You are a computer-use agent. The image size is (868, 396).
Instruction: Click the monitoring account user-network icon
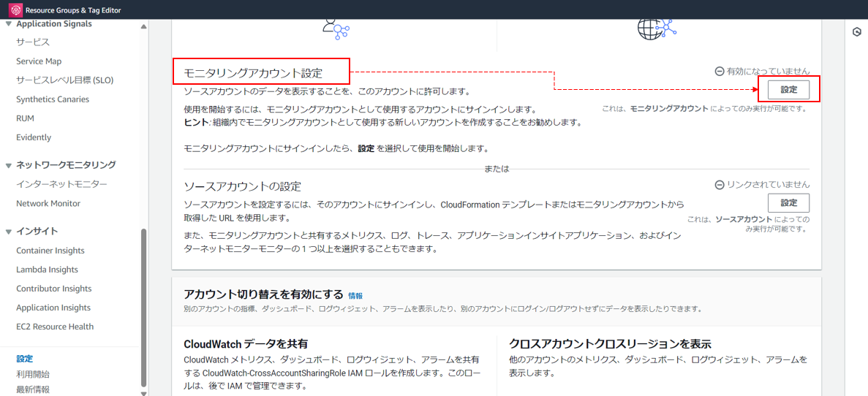pyautogui.click(x=335, y=28)
